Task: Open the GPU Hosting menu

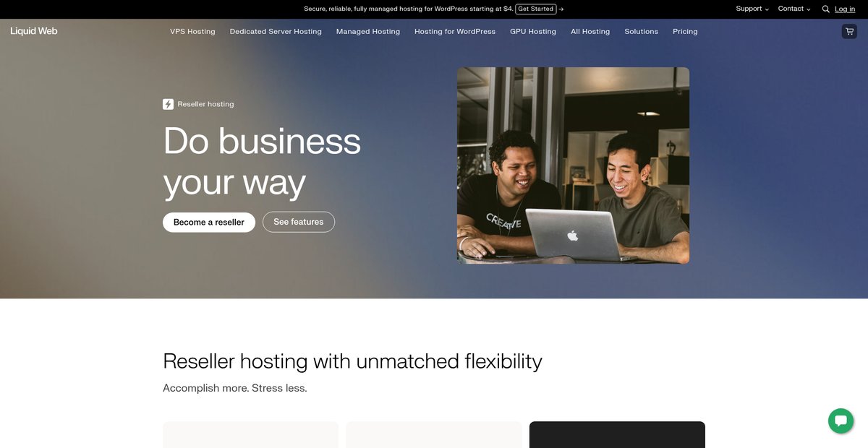Action: (533, 32)
